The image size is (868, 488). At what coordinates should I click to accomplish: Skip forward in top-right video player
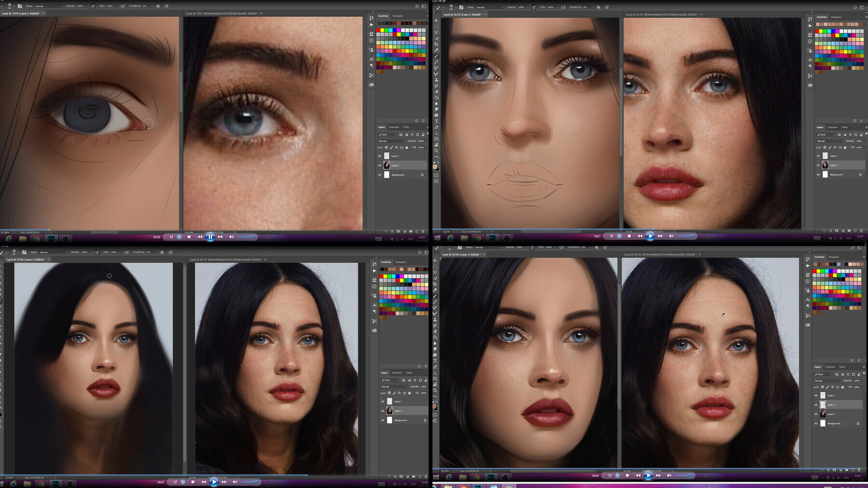660,236
